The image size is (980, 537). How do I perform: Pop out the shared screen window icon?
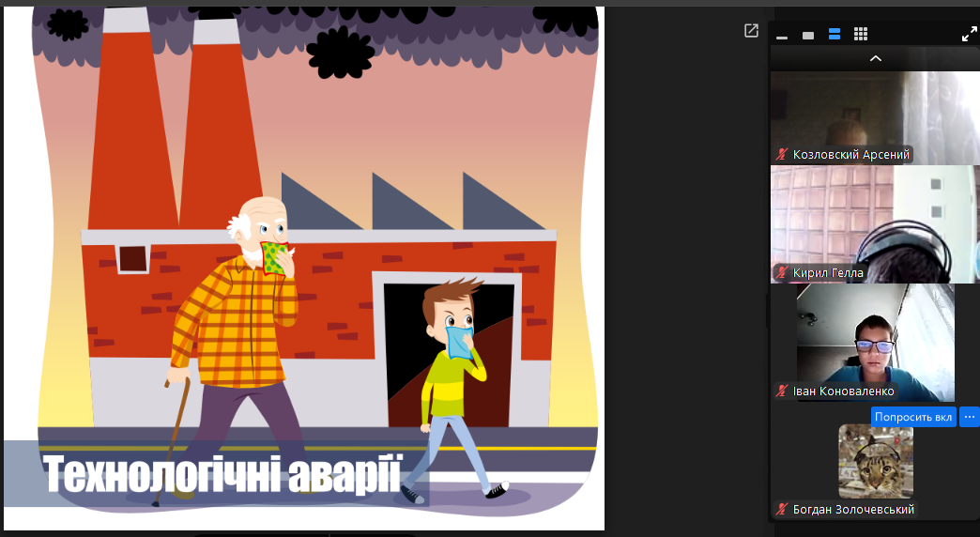(751, 30)
